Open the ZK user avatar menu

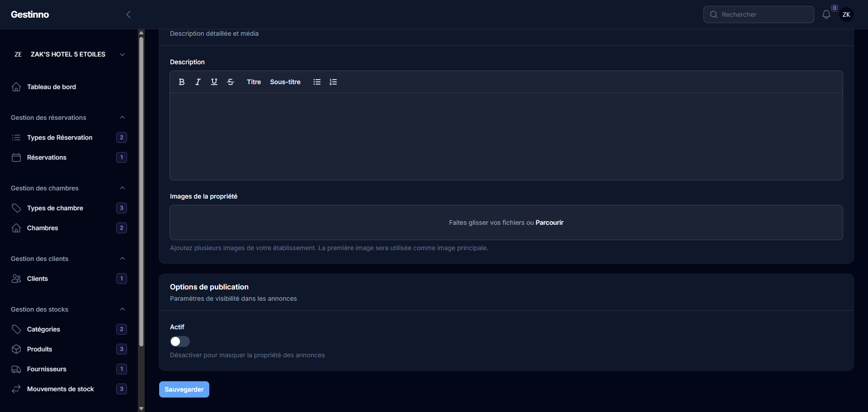846,14
